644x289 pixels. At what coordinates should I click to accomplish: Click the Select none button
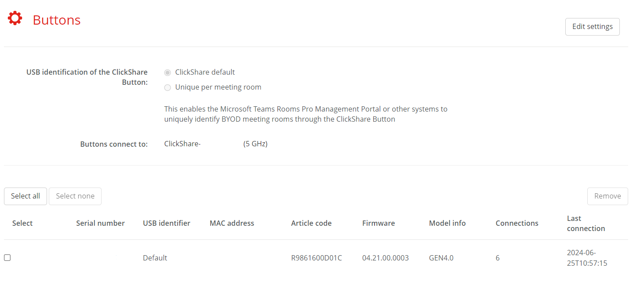tap(75, 196)
